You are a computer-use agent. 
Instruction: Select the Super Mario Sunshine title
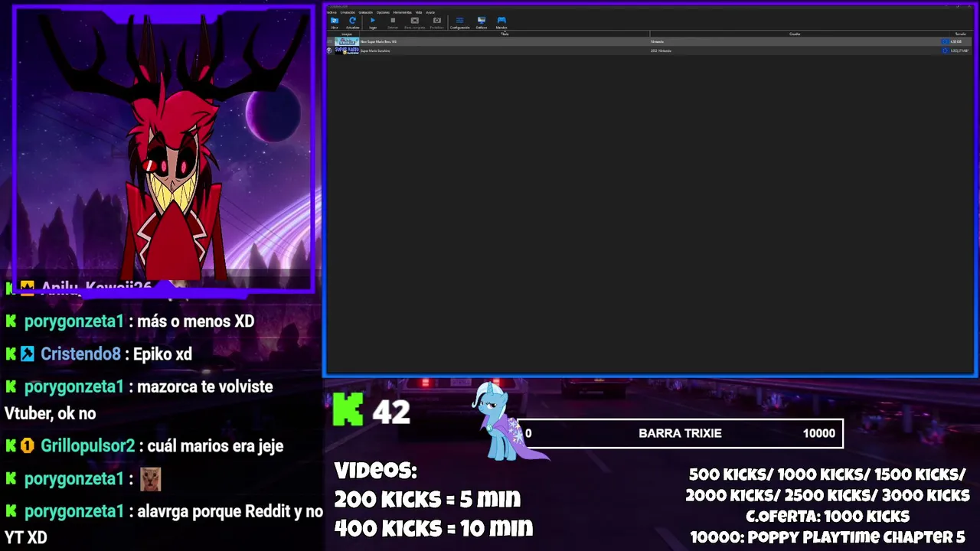pos(375,51)
